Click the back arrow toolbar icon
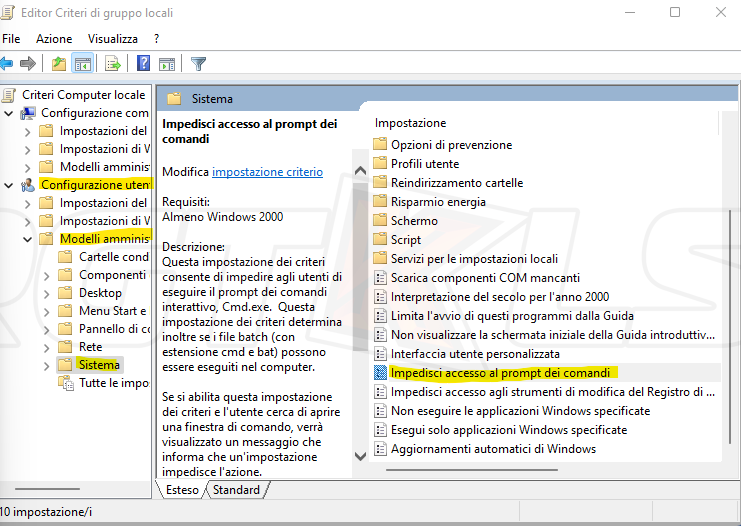The height and width of the screenshot is (526, 741). (6, 64)
